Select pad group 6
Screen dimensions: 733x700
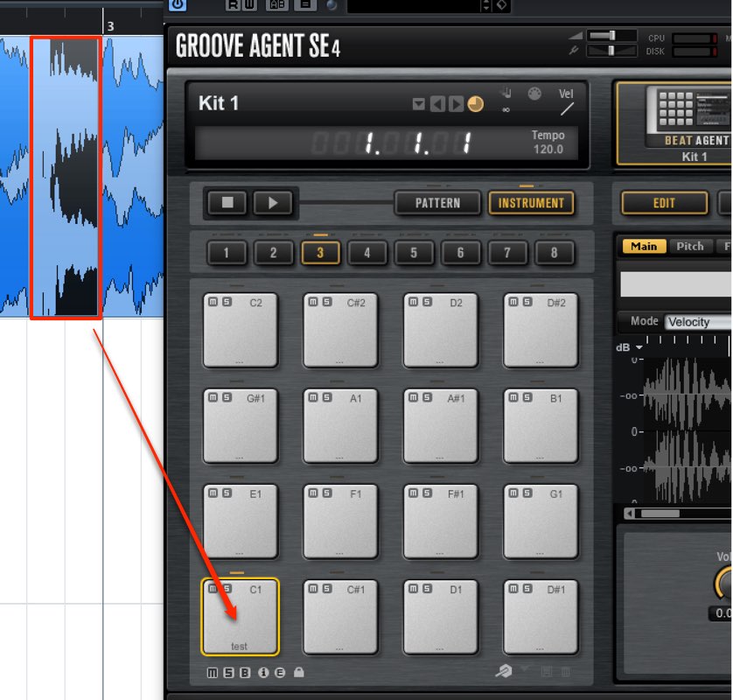click(460, 253)
